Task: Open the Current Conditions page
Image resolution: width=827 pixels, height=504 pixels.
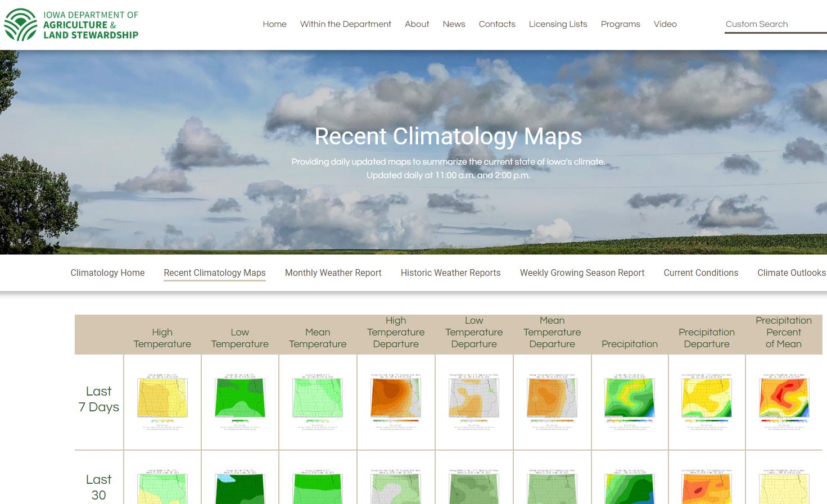Action: point(701,273)
